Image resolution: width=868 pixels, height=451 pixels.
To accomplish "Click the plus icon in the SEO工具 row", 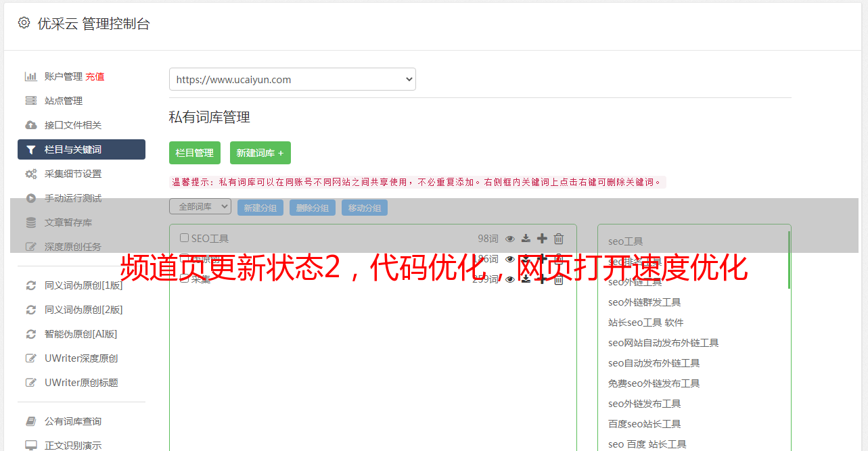I will (x=542, y=239).
